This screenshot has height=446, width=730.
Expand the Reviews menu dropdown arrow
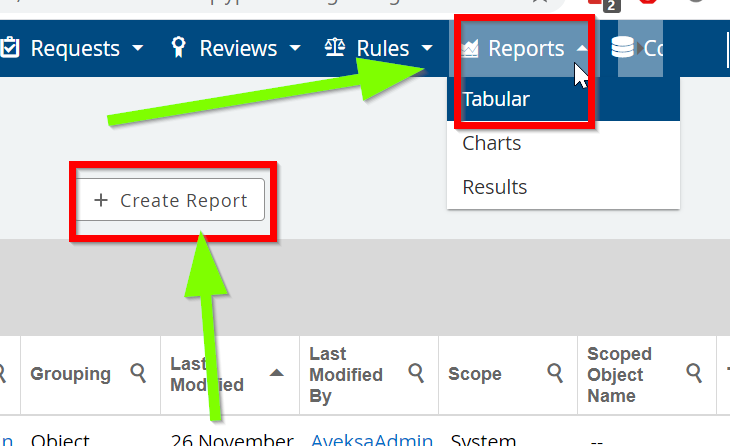coord(295,48)
